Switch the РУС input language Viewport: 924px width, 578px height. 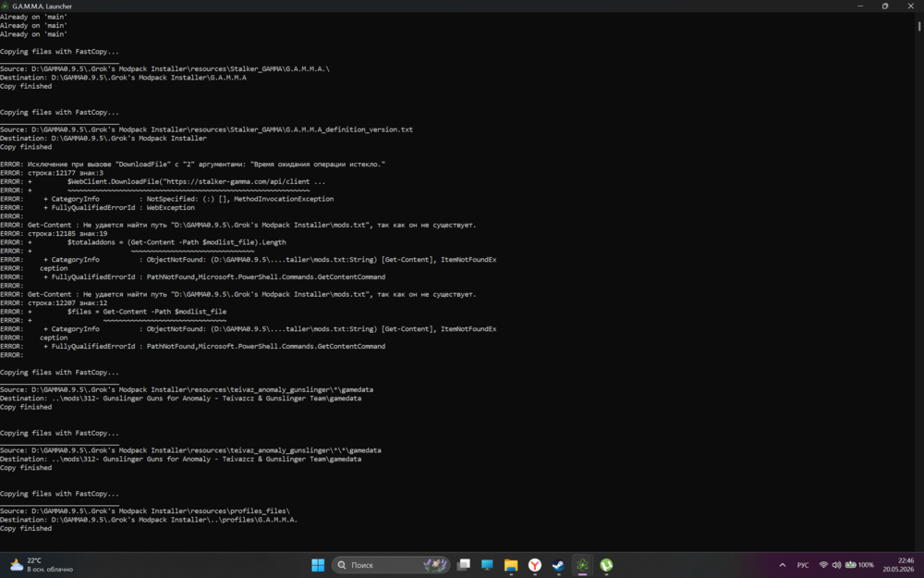803,565
